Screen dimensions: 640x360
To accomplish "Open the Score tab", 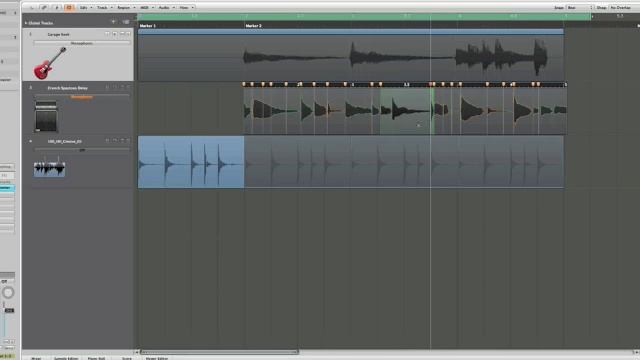I will click(x=127, y=358).
